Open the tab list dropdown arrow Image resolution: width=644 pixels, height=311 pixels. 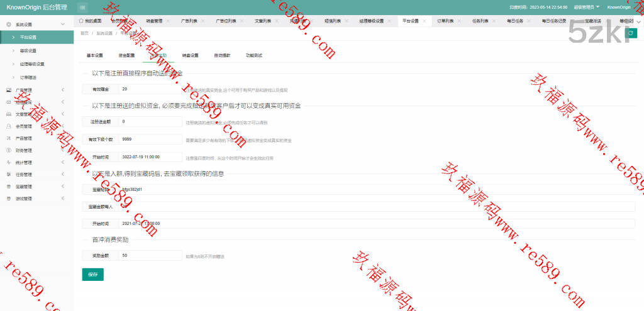click(x=639, y=21)
